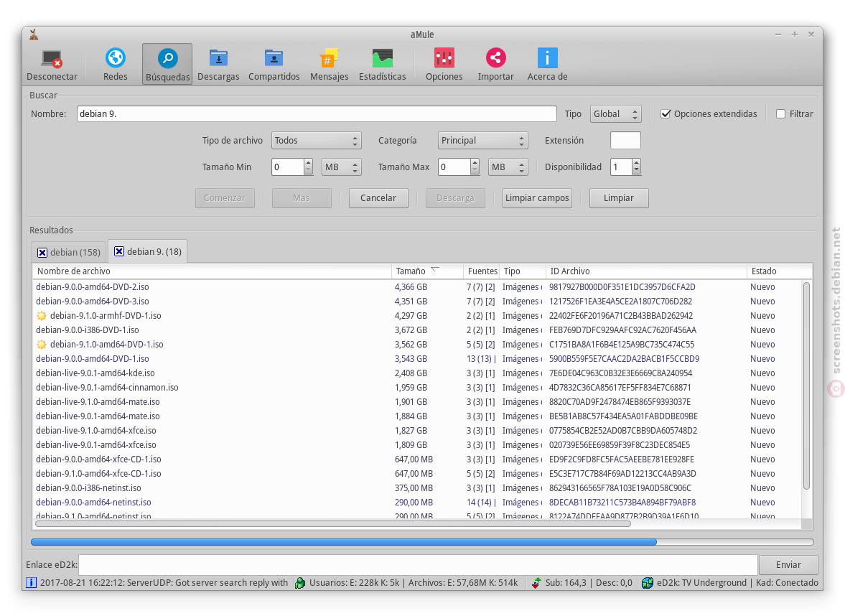This screenshot has width=845, height=616.
Task: Click the star icon beside debian-9.1.0-amd64-DVD-1.iso
Action: point(42,345)
